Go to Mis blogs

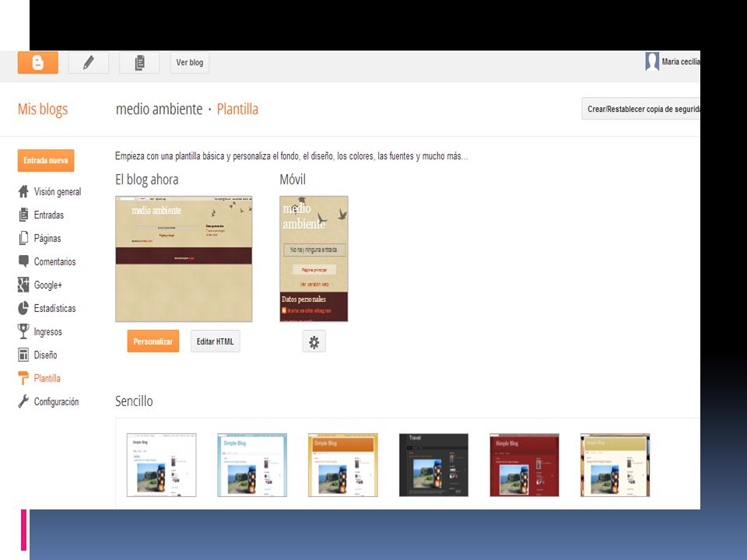(x=43, y=109)
